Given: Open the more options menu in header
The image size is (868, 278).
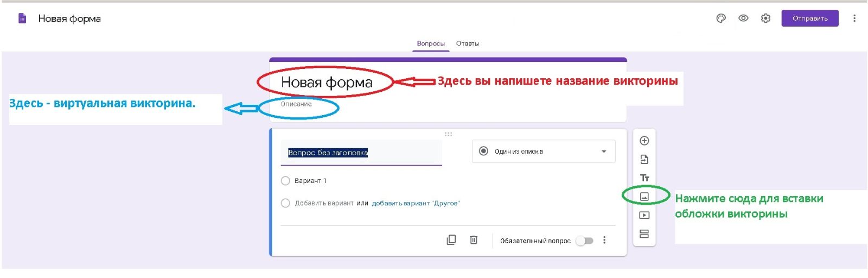Looking at the screenshot, I should pos(854,18).
